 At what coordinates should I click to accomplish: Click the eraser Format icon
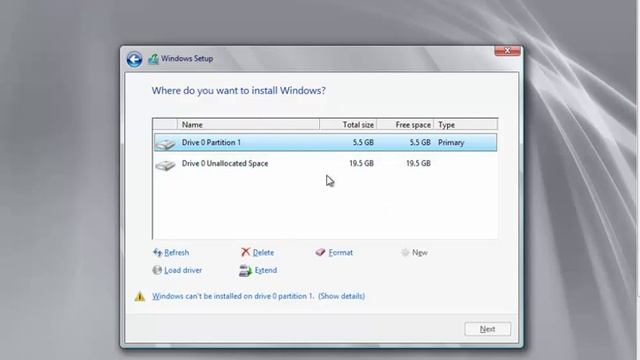(x=320, y=253)
